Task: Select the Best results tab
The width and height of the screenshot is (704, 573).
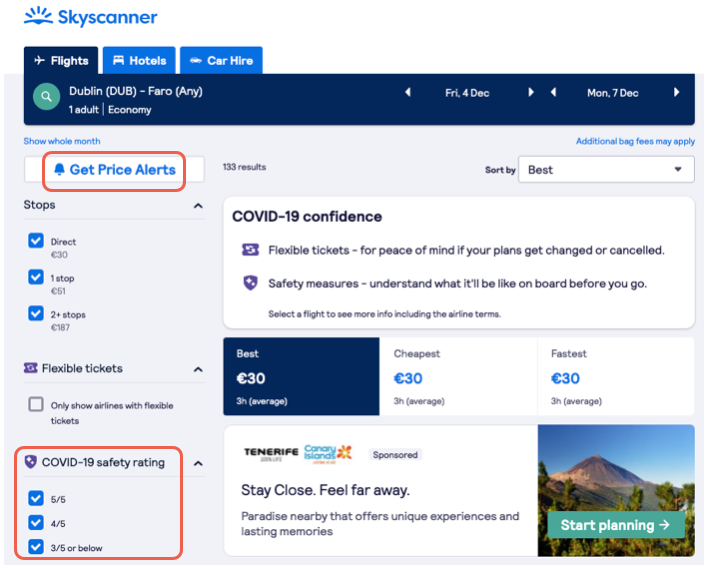Action: pos(301,376)
